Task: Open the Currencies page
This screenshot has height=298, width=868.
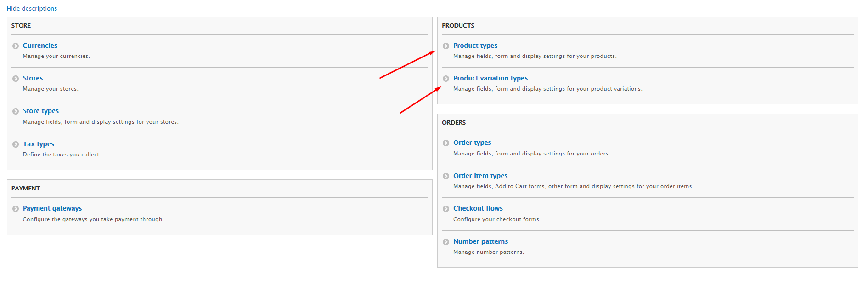Action: (40, 46)
